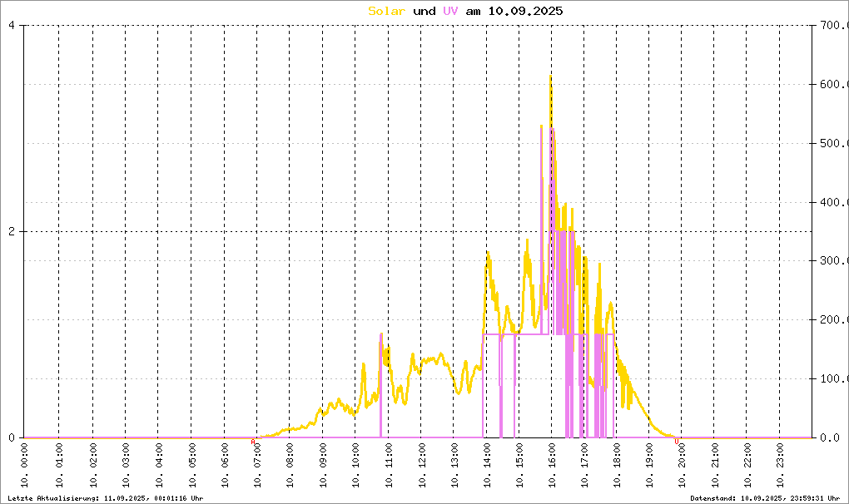
Task: Click the time label '10. 13:00'
Action: [454, 465]
